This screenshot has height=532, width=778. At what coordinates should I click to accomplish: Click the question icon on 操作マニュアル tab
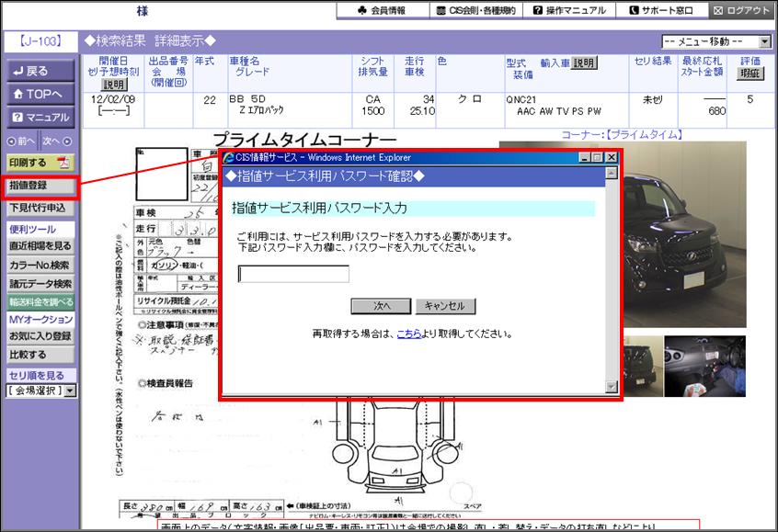click(x=538, y=10)
